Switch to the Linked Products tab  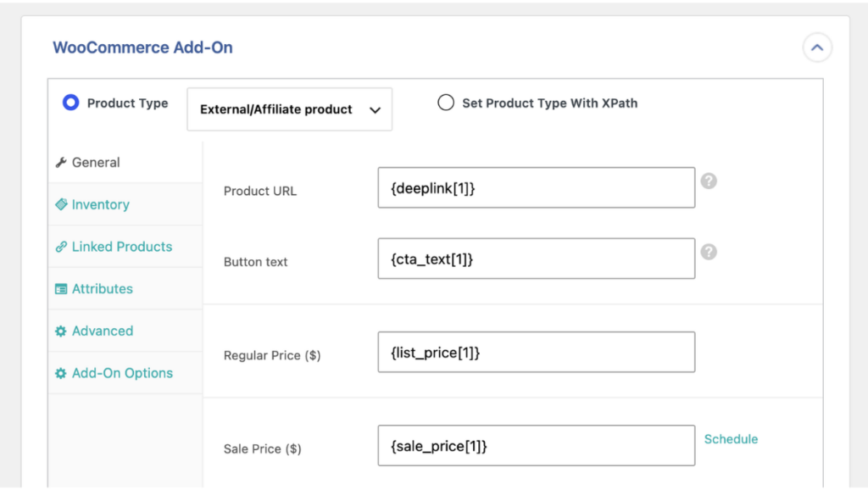[125, 247]
